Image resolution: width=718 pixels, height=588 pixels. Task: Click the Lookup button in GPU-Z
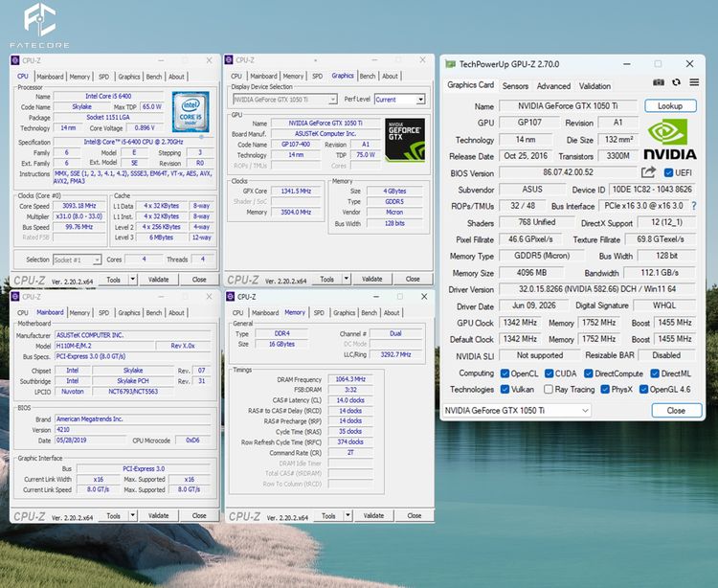click(670, 105)
